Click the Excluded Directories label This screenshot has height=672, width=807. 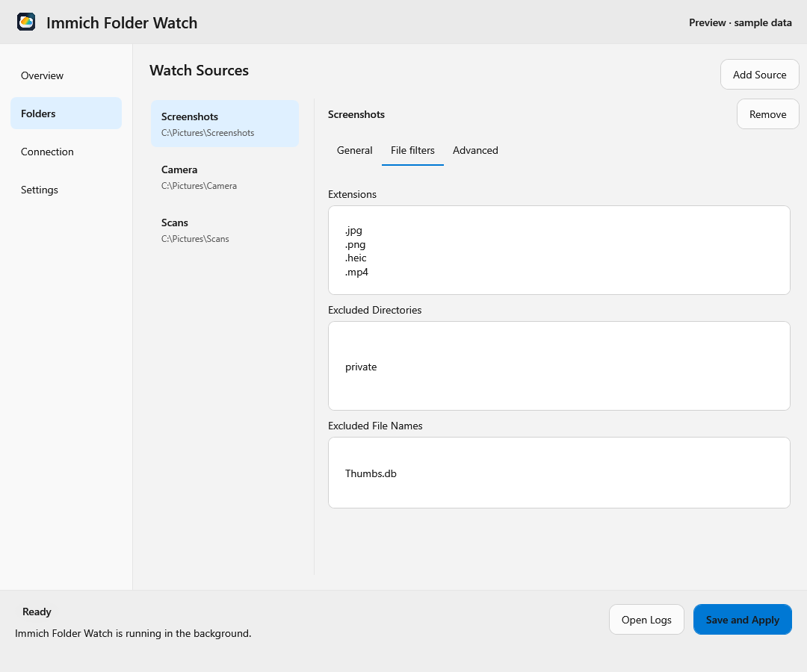coord(374,310)
